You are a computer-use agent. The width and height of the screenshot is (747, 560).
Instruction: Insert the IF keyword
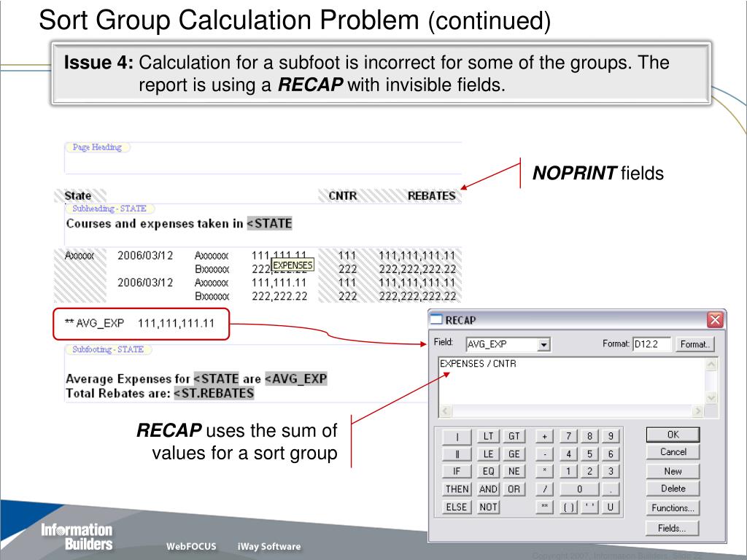click(x=457, y=472)
